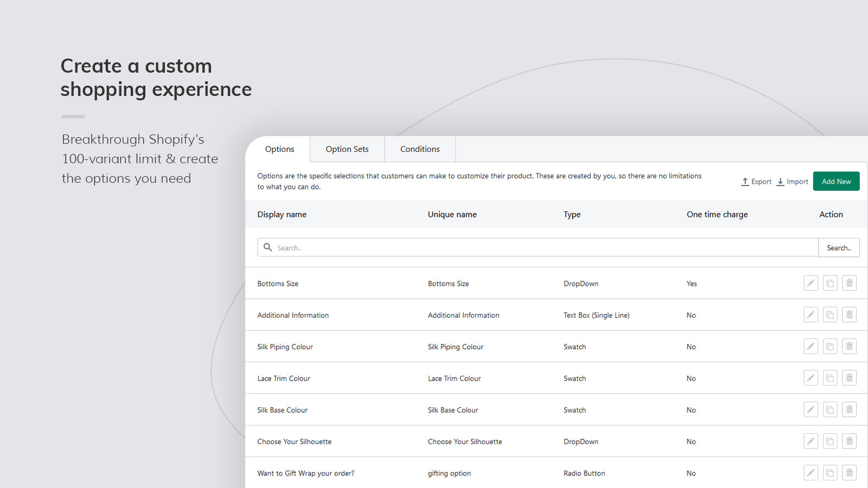The image size is (868, 488).
Task: Duplicate the Bottoms Size option
Action: (830, 283)
